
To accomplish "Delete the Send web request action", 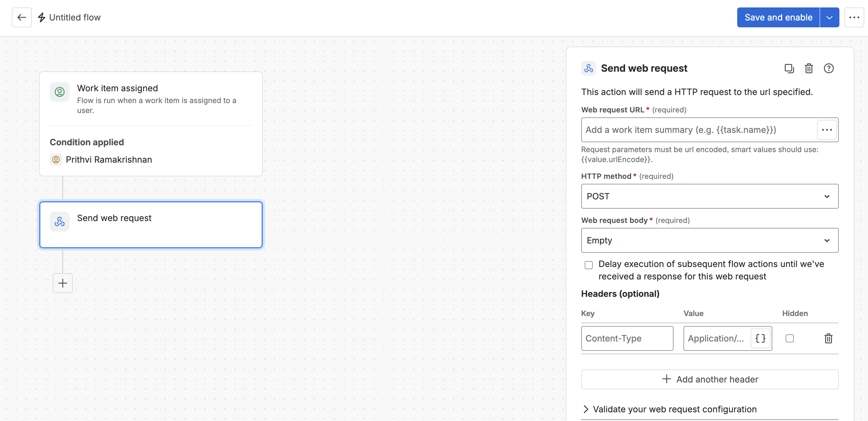I will pos(809,68).
